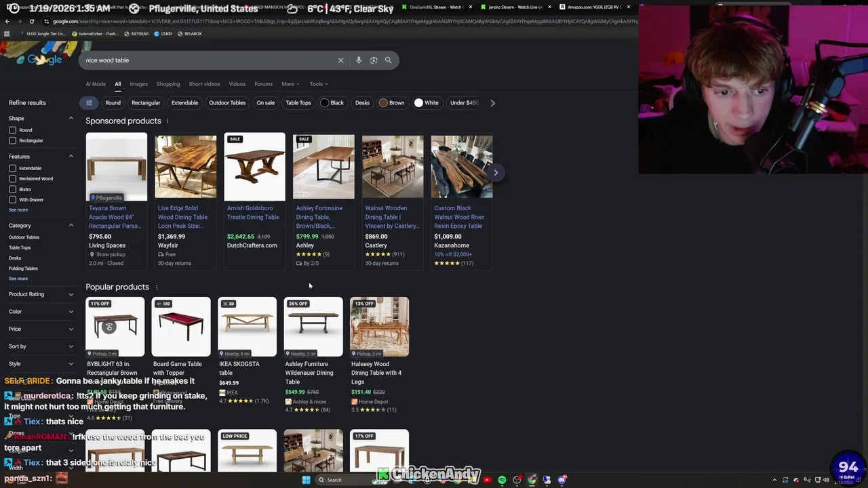Open YouTube icon in the taskbar
868x488 pixels.
point(487,480)
